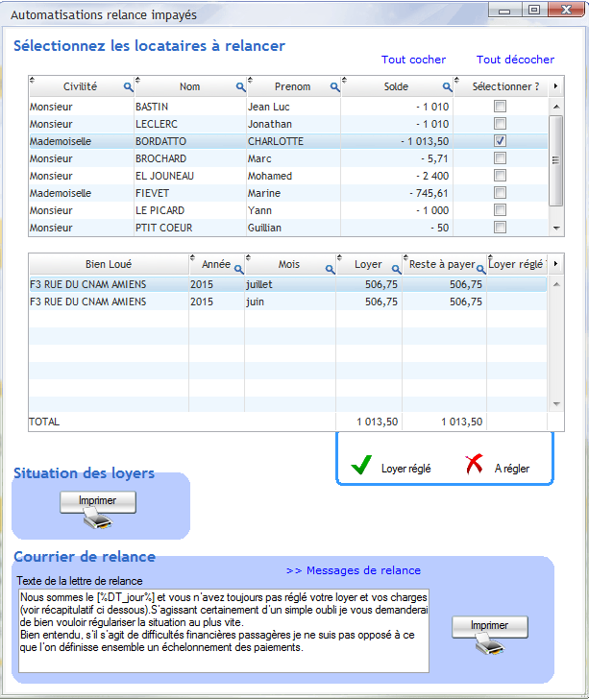Image resolution: width=589 pixels, height=700 pixels.
Task: Tick the checkbox for LE PICARD Yann
Action: [x=500, y=210]
